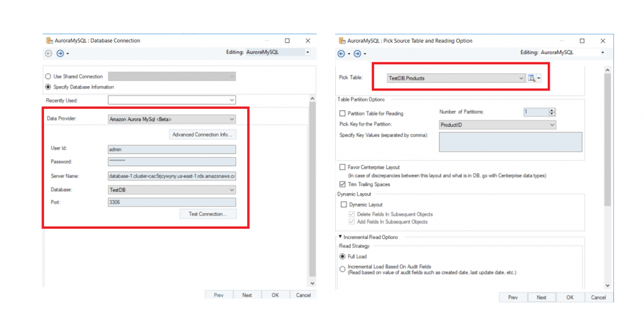The height and width of the screenshot is (332, 644).
Task: Expand the Pick Table dropdown showing TestDB.Products
Action: (x=521, y=79)
